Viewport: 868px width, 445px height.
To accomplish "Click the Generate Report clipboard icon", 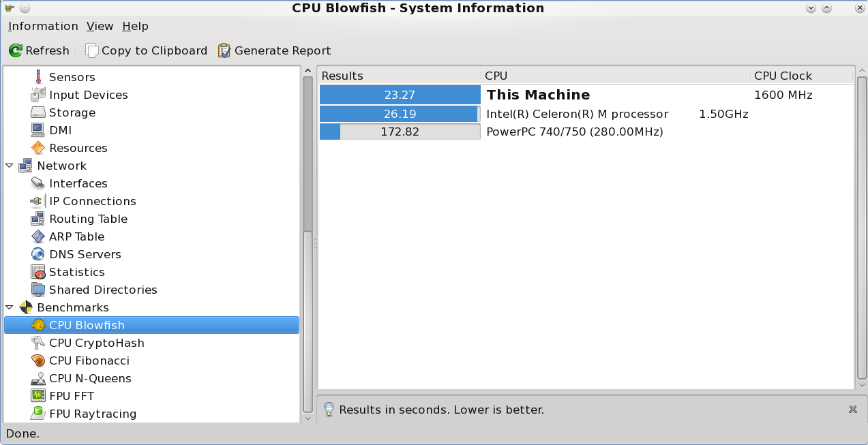I will [x=224, y=50].
